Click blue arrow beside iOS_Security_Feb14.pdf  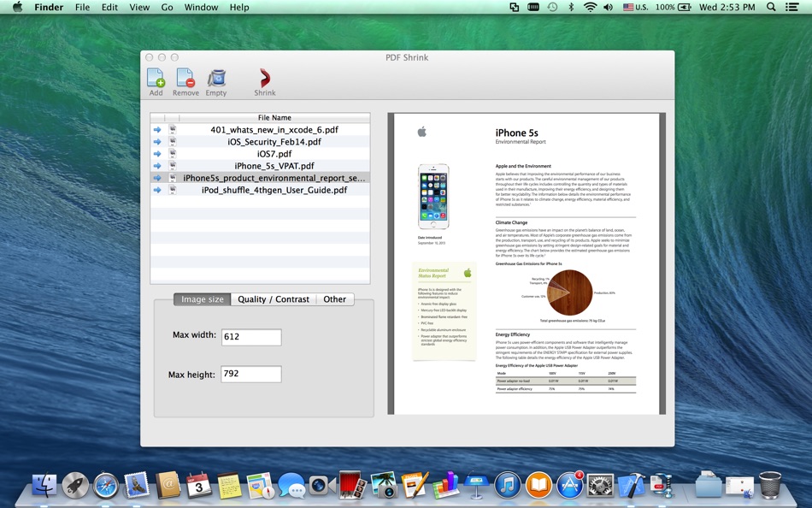(157, 141)
